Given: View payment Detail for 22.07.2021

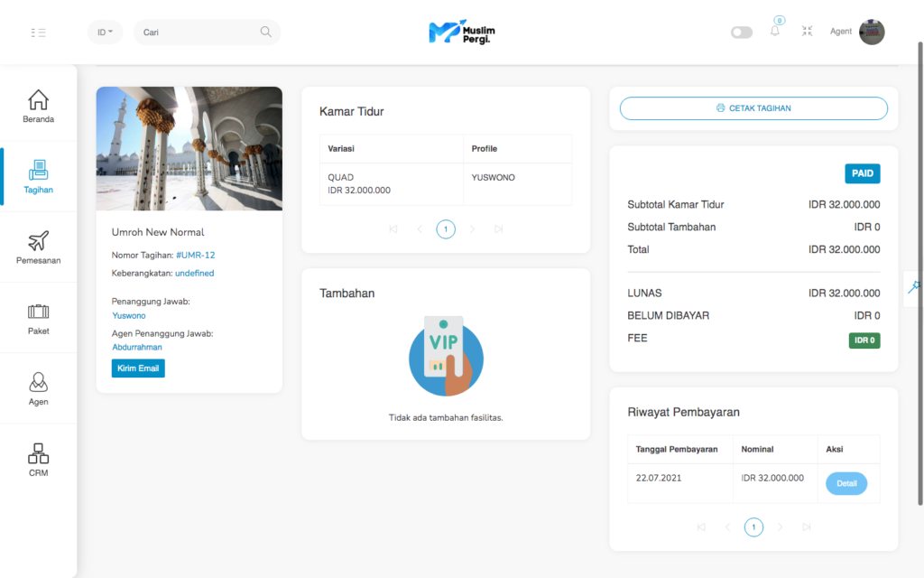Looking at the screenshot, I should pos(845,483).
